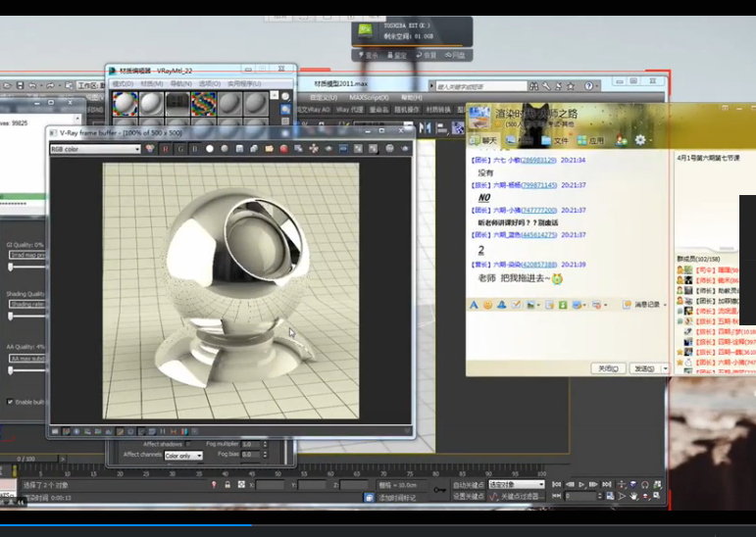Open the 导航(N) menu in material editor
Image resolution: width=756 pixels, height=537 pixels.
[x=180, y=84]
